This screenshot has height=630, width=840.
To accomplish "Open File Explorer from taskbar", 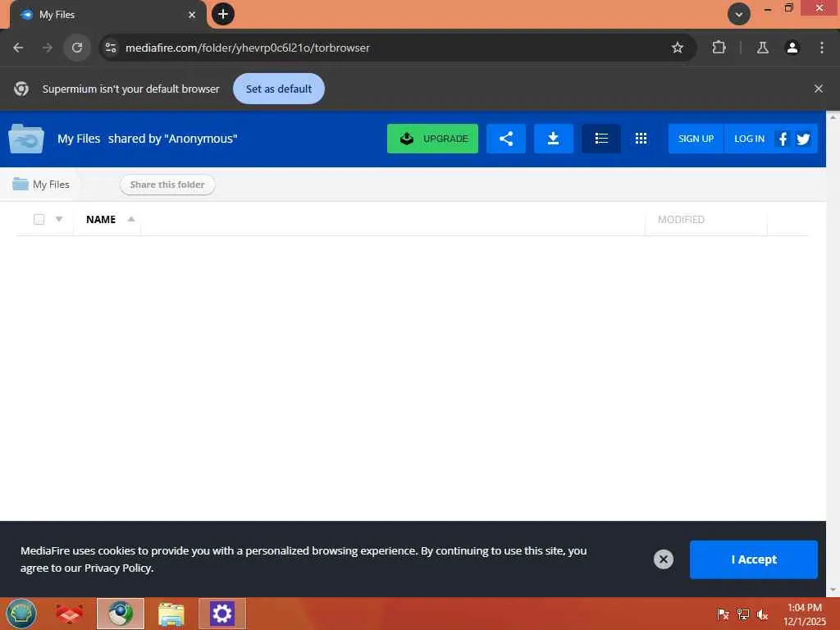I will pos(171,614).
